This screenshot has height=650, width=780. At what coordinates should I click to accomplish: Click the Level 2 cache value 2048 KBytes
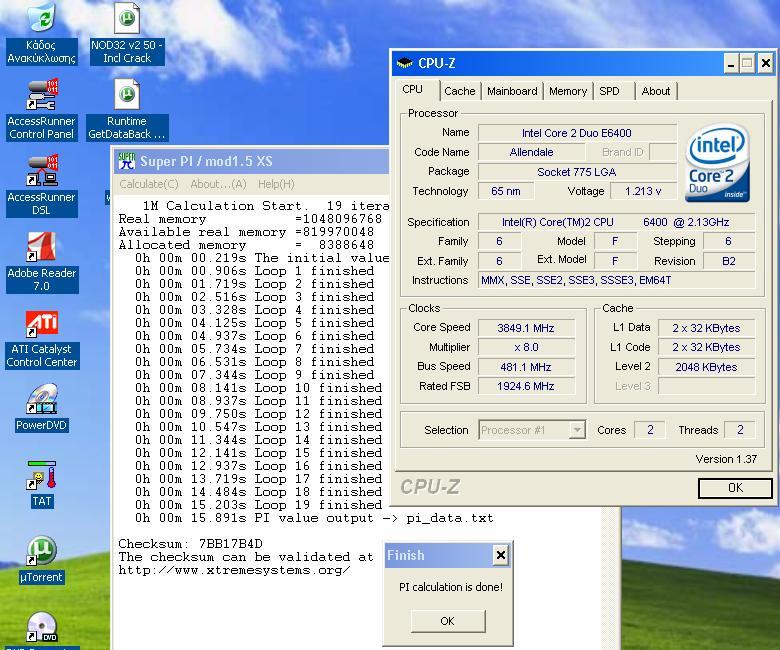pyautogui.click(x=706, y=367)
